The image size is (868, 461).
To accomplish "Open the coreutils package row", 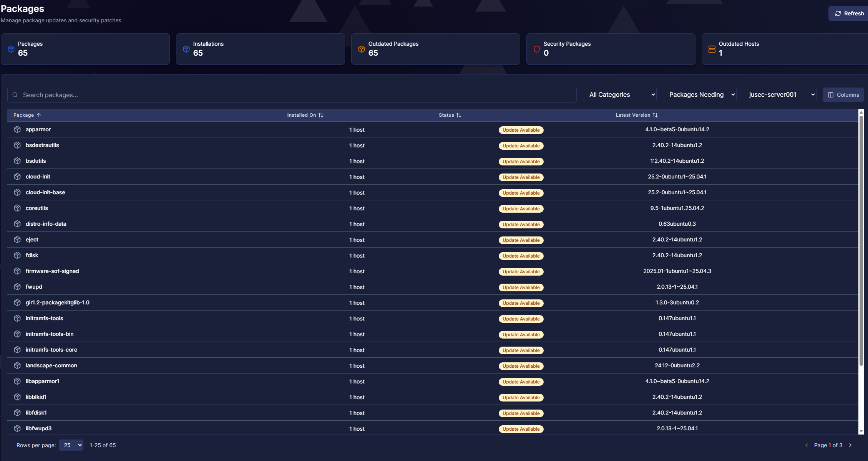I will tap(37, 208).
